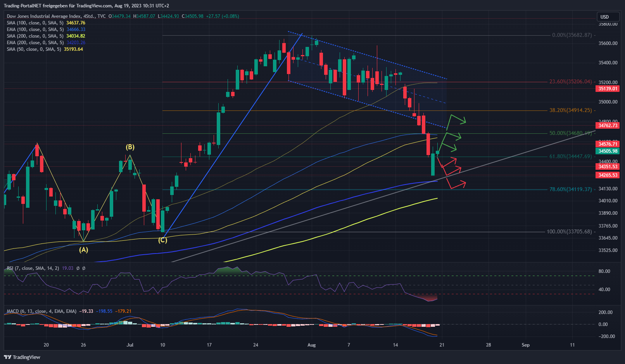Click the 100.00%(33705.68) Fibonacci label
The image size is (625, 364).
point(569,232)
